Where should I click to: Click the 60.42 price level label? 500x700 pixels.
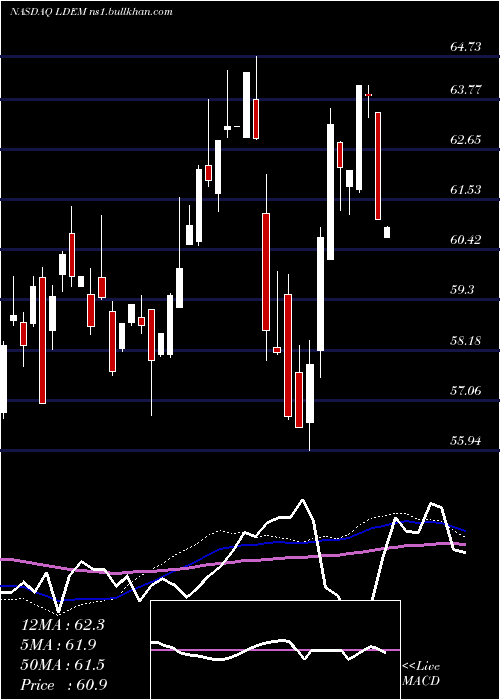pos(466,240)
